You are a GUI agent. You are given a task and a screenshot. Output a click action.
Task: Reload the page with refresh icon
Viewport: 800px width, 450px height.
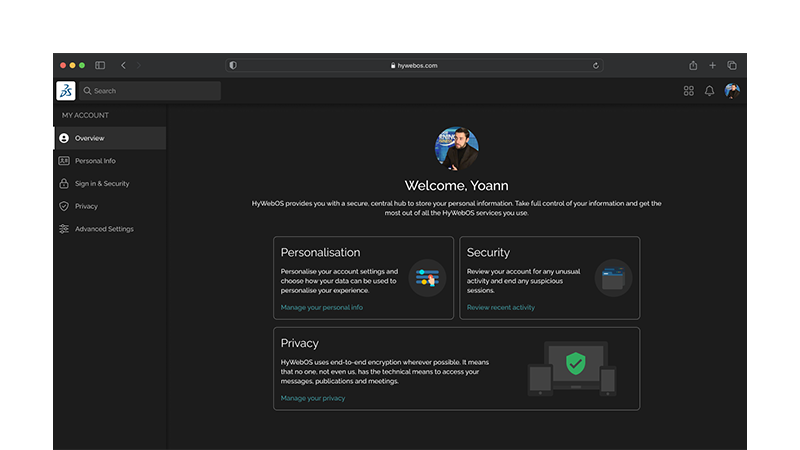pyautogui.click(x=595, y=65)
